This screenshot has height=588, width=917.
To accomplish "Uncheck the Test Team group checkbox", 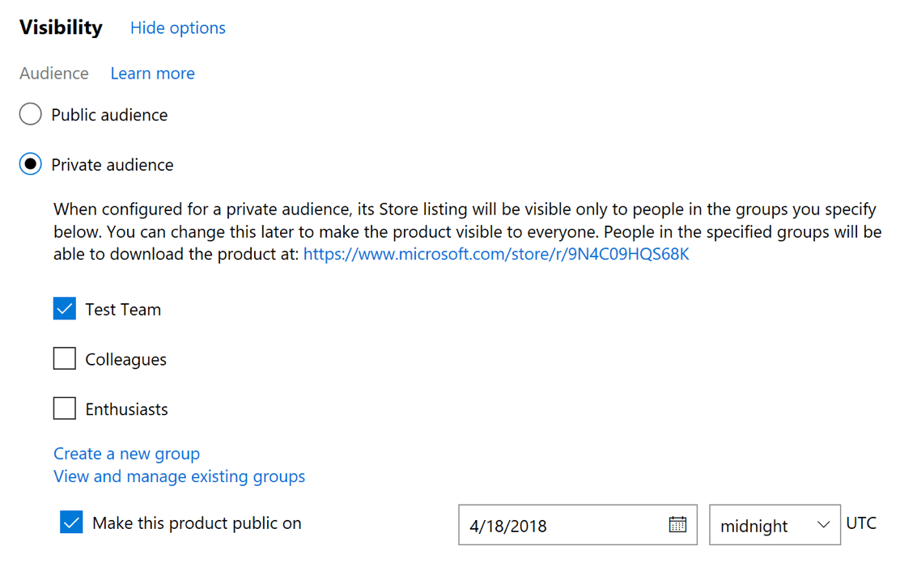I will tap(64, 309).
